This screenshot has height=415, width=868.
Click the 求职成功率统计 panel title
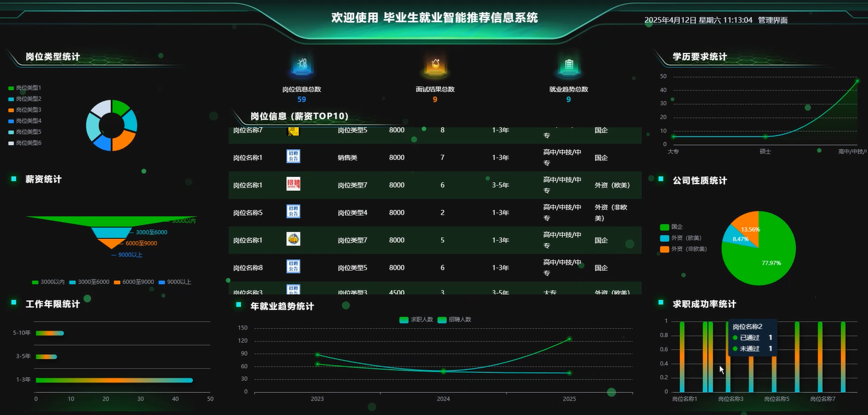point(704,304)
